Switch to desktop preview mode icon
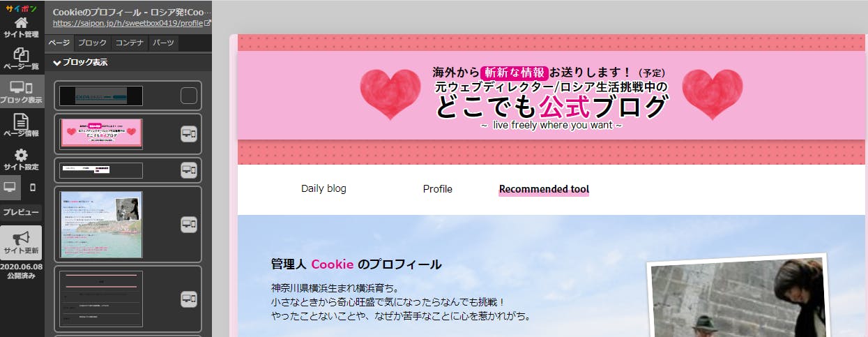868x337 pixels. click(x=10, y=188)
